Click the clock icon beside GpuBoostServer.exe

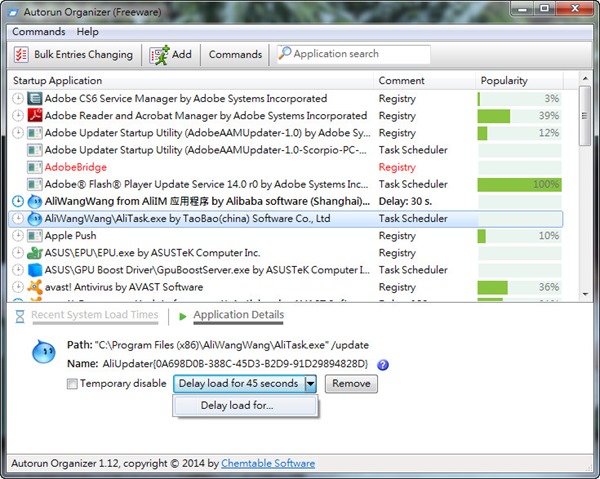pyautogui.click(x=18, y=270)
